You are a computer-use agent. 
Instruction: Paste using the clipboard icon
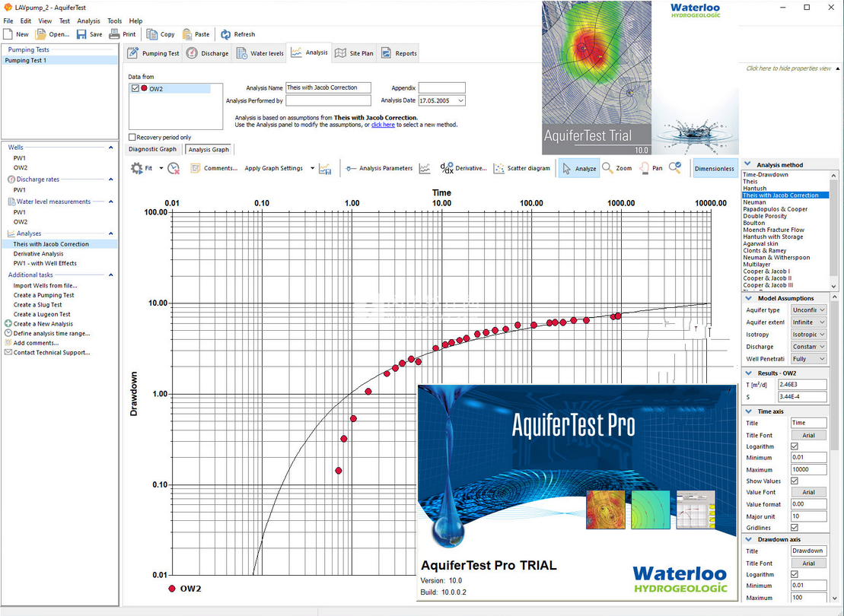tap(187, 34)
